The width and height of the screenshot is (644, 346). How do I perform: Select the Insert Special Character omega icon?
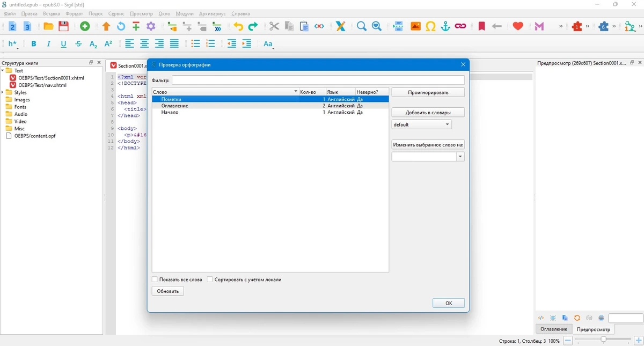point(430,26)
